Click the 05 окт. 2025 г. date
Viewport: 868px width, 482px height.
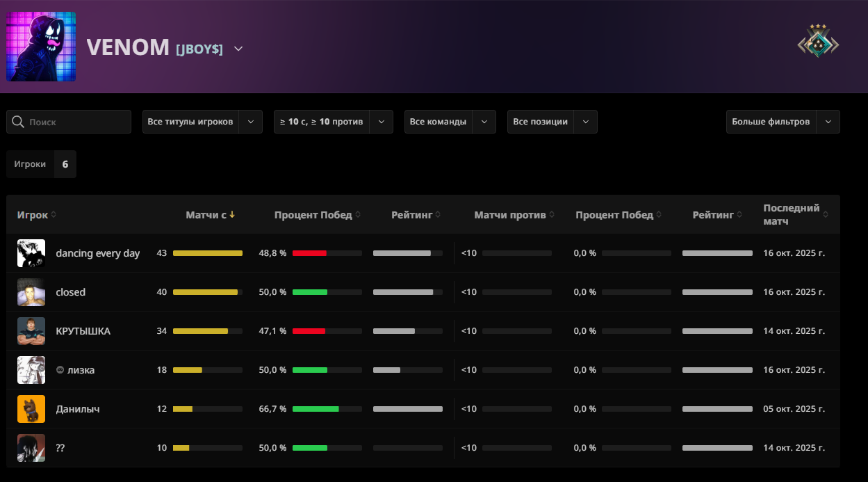tap(794, 409)
